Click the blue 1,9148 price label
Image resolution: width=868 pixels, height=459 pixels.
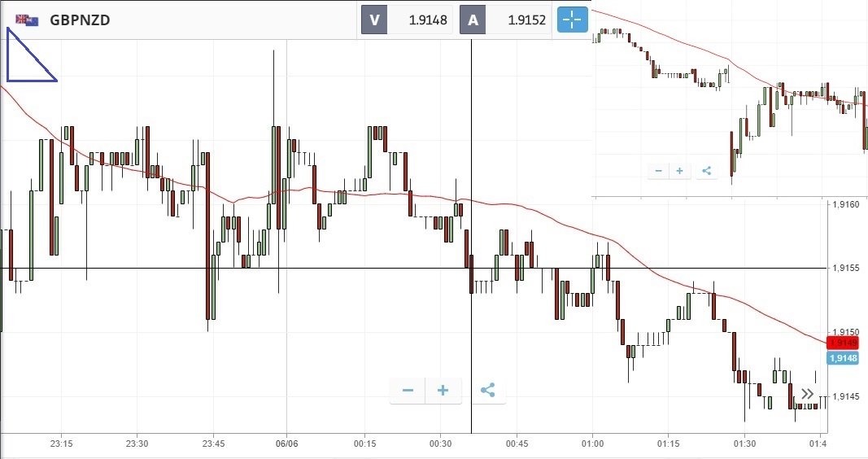click(x=844, y=358)
